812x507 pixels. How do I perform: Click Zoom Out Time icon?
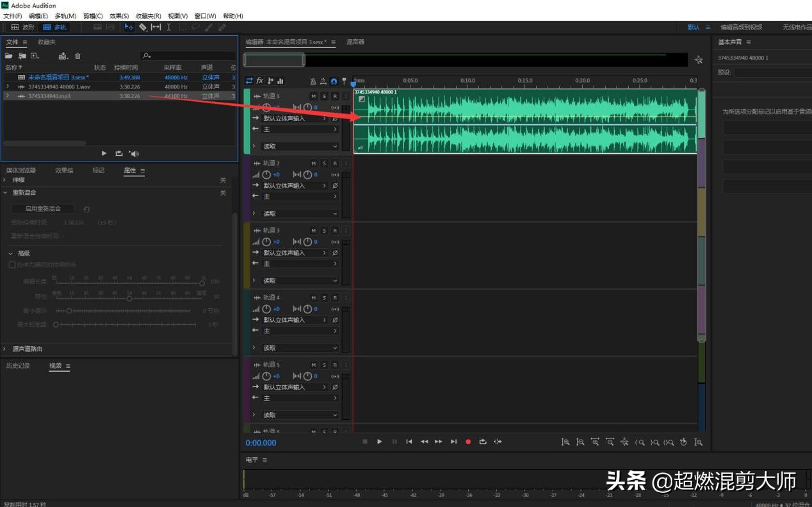[x=610, y=442]
